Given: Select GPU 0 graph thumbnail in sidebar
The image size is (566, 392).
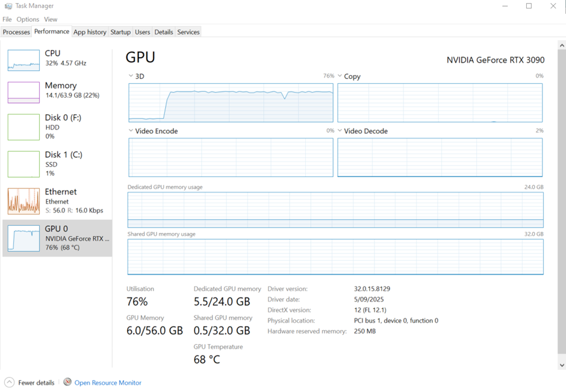Looking at the screenshot, I should coord(23,238).
